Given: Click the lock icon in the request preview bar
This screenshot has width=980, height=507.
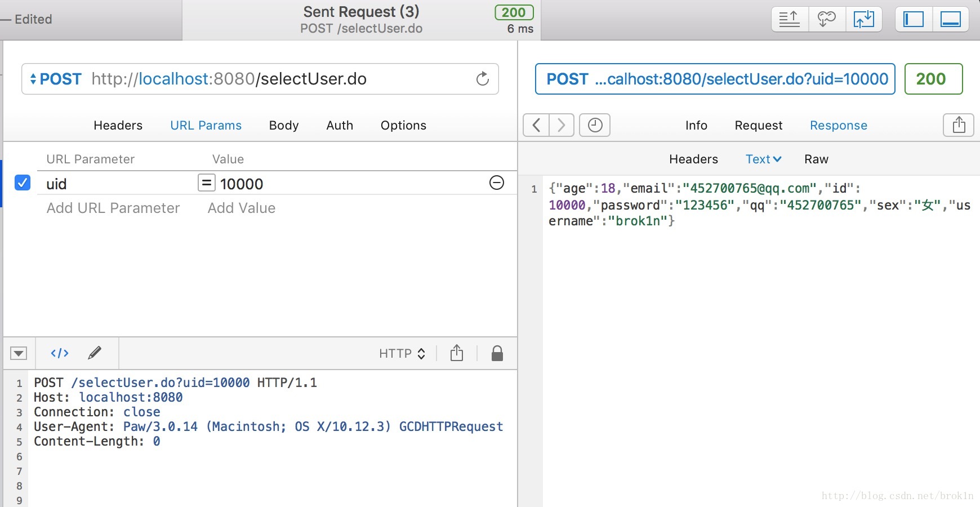Looking at the screenshot, I should coord(497,353).
